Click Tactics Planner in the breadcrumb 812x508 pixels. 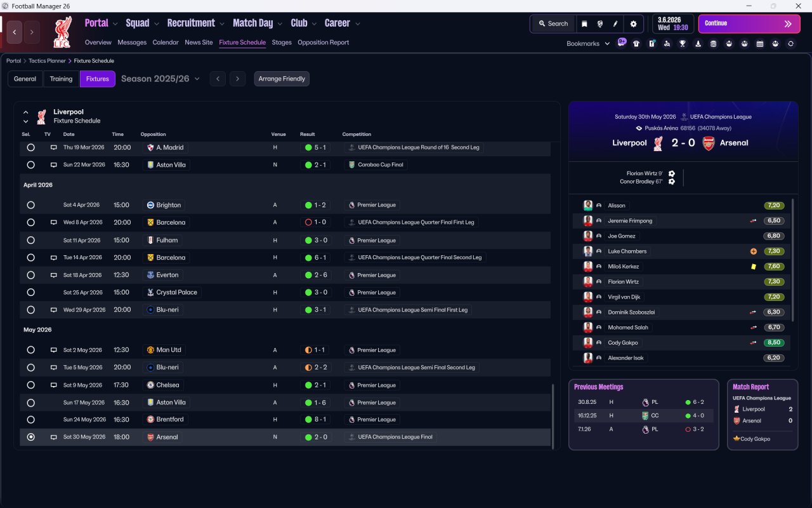47,61
